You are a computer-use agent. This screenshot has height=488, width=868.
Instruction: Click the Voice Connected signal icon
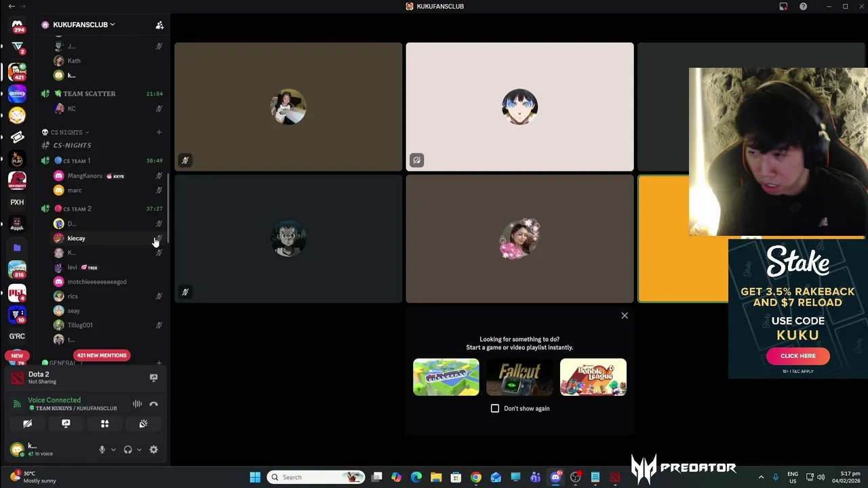coord(17,404)
